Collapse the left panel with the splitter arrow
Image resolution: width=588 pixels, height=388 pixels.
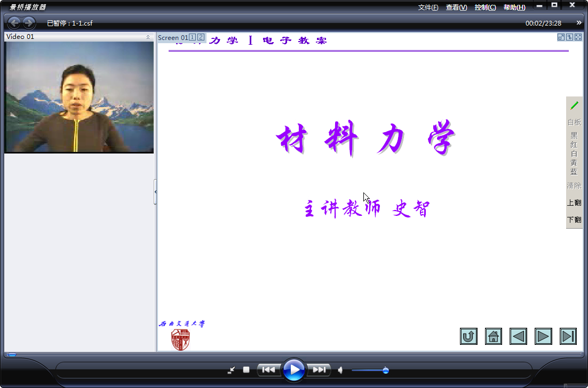click(155, 192)
